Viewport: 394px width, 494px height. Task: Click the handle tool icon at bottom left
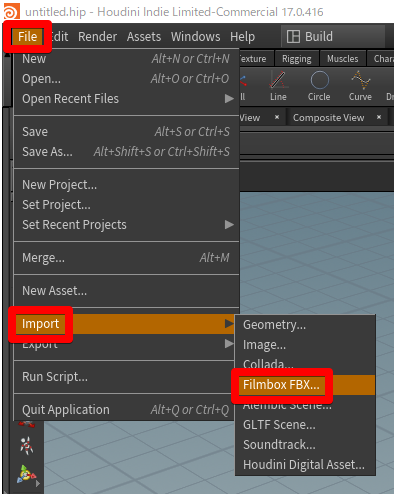pyautogui.click(x=26, y=474)
